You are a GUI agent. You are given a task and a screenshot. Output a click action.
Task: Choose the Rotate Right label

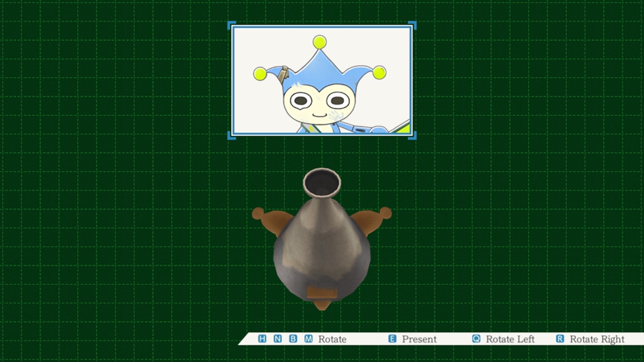click(x=597, y=339)
